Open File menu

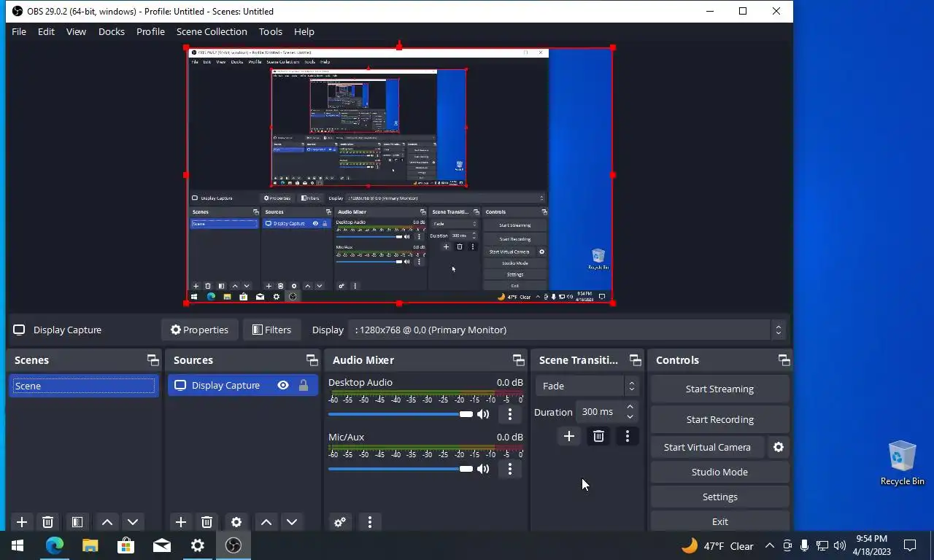point(19,31)
